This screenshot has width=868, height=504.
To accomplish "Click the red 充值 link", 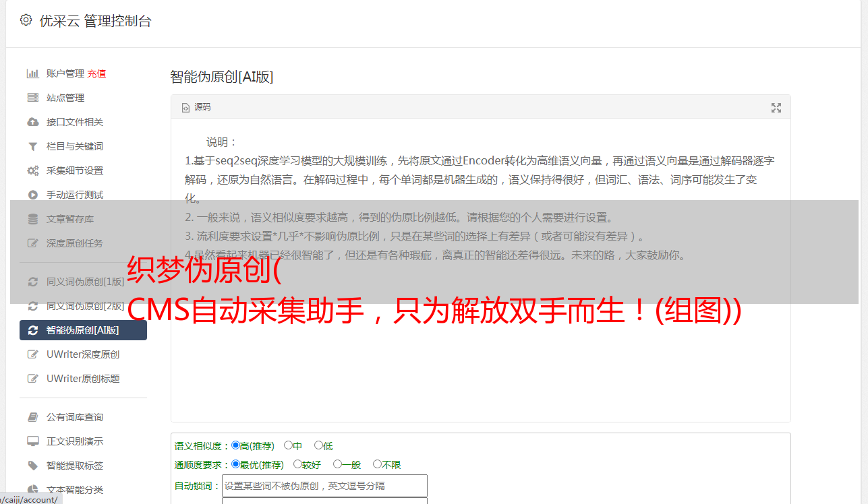I will pos(96,73).
